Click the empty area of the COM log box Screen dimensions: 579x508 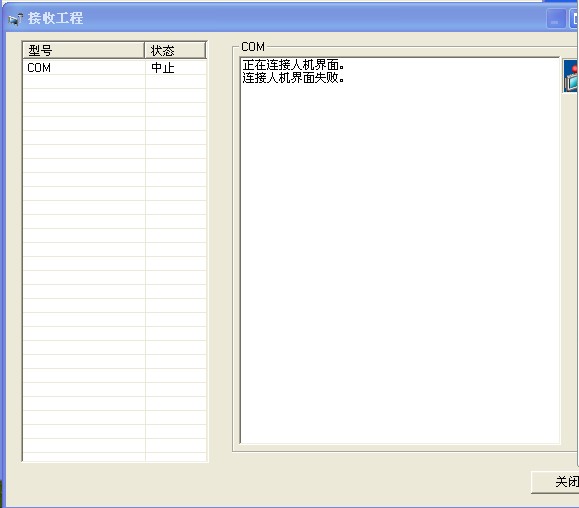point(400,258)
